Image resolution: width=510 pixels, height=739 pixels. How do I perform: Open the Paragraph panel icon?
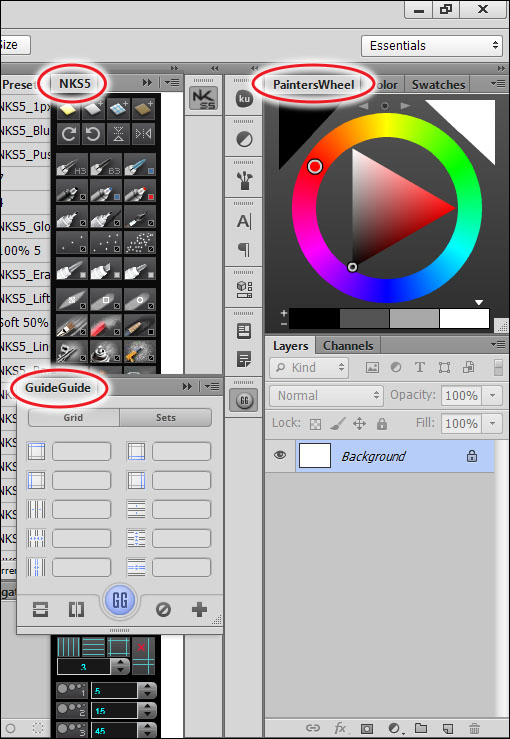244,249
